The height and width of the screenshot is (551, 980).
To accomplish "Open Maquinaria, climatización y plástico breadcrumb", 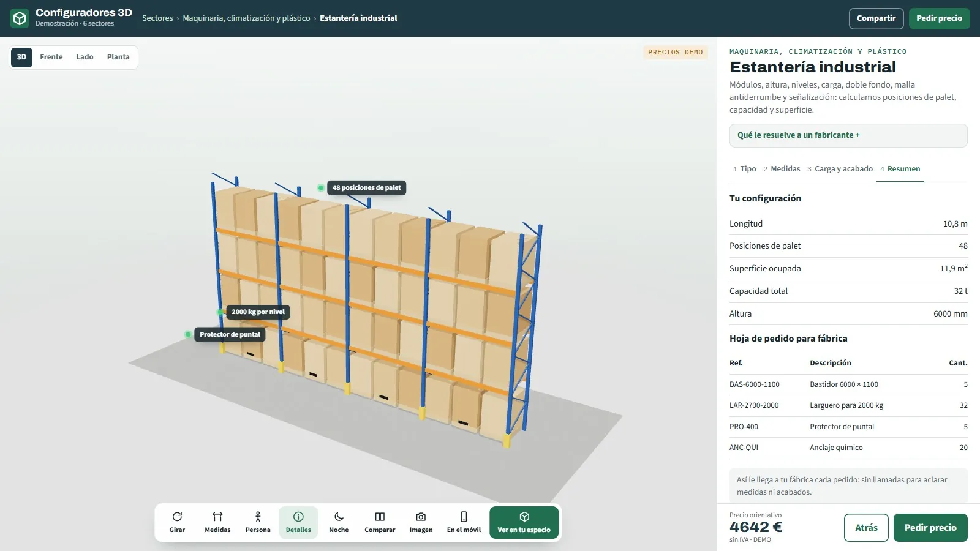I will pyautogui.click(x=246, y=18).
